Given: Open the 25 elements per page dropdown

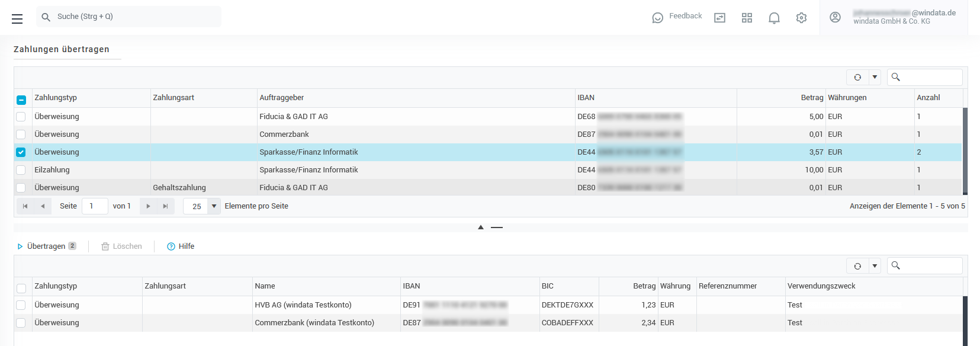Looking at the screenshot, I should click(214, 206).
